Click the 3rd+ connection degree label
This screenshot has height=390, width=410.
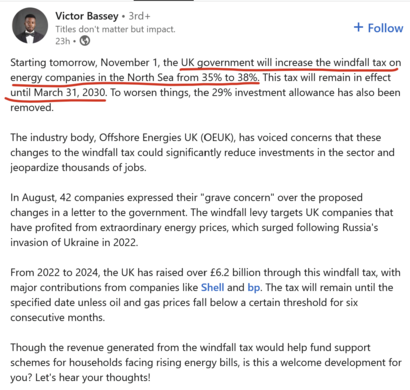click(139, 16)
